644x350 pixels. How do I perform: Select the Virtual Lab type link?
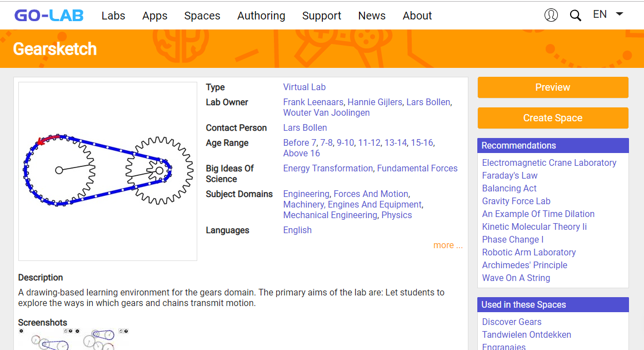point(304,87)
